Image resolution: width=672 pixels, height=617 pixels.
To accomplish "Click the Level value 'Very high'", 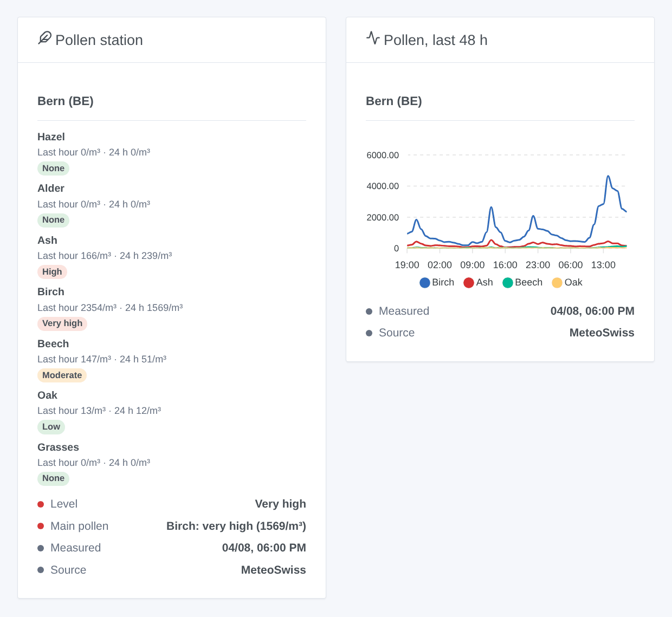I will [x=281, y=504].
